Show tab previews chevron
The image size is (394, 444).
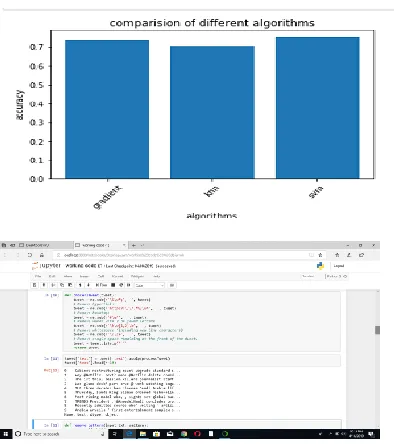click(142, 245)
